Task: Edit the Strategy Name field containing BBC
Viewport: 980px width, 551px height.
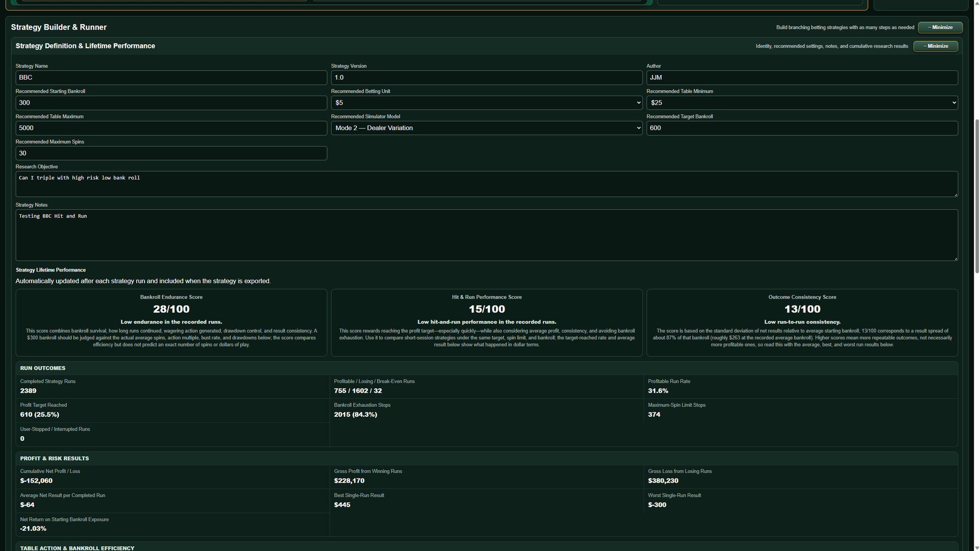Action: point(171,78)
